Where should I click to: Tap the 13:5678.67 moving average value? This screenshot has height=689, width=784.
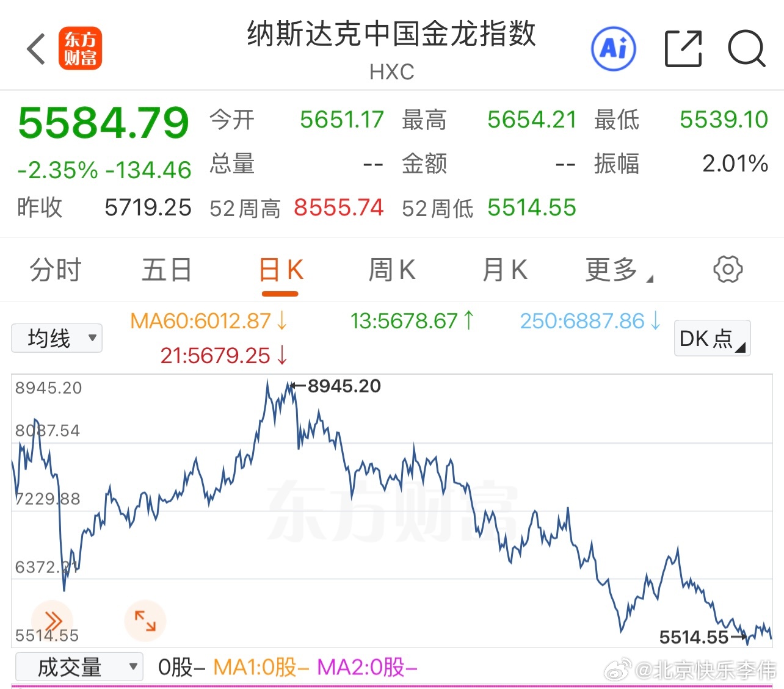[x=412, y=320]
